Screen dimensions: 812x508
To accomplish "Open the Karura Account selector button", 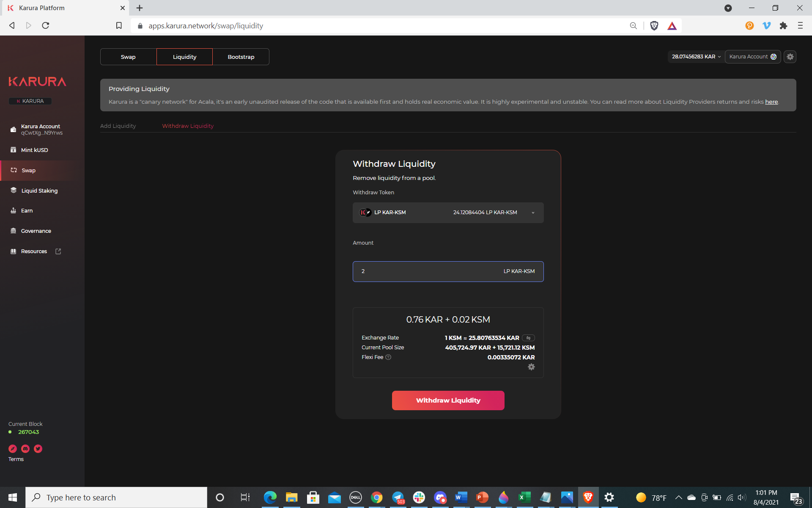I will 752,57.
